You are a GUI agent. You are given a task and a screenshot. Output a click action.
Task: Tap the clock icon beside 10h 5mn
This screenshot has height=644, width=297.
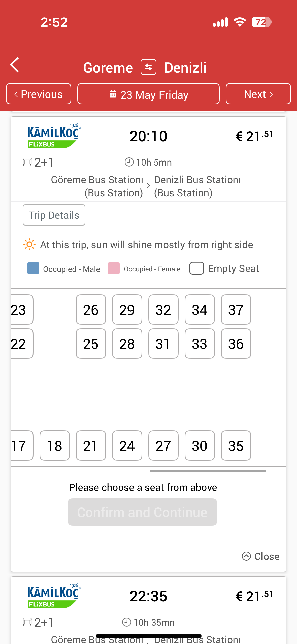coord(129,162)
